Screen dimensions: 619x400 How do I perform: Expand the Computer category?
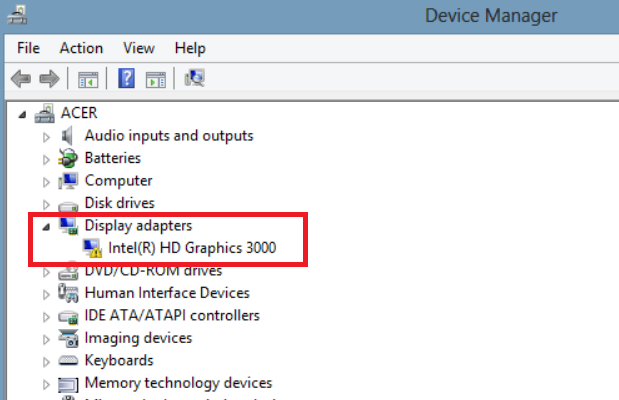point(46,182)
